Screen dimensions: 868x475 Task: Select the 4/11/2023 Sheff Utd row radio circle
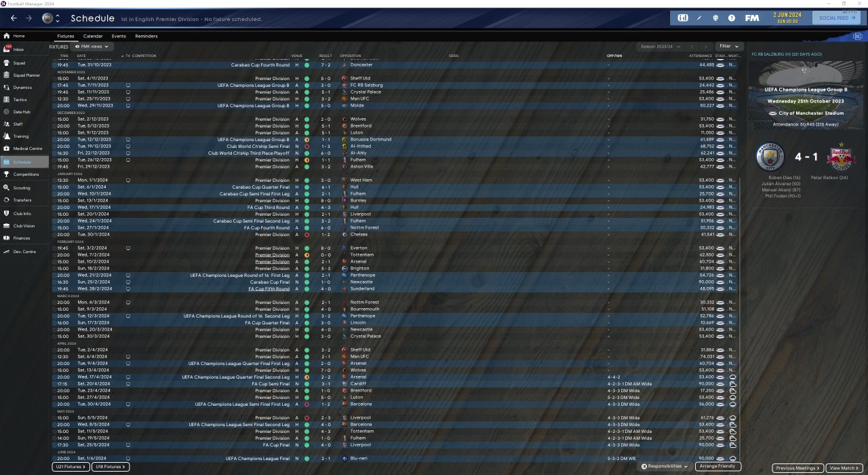(x=55, y=79)
